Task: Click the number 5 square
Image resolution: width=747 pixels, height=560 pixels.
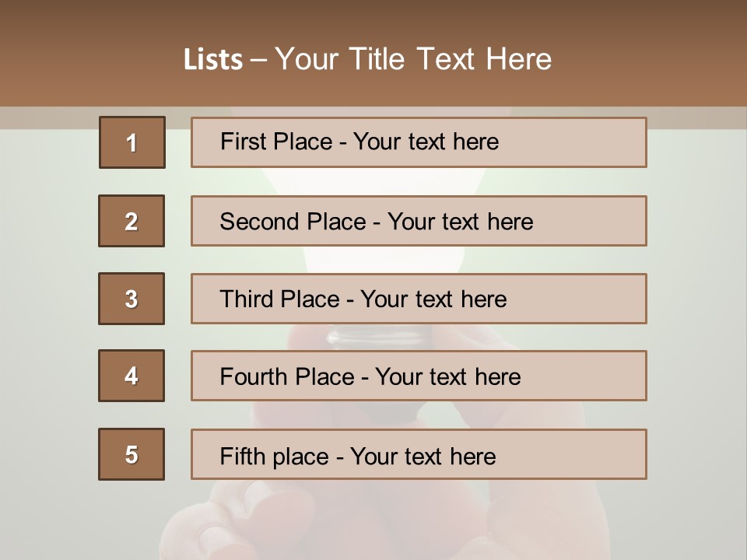Action: (x=132, y=454)
